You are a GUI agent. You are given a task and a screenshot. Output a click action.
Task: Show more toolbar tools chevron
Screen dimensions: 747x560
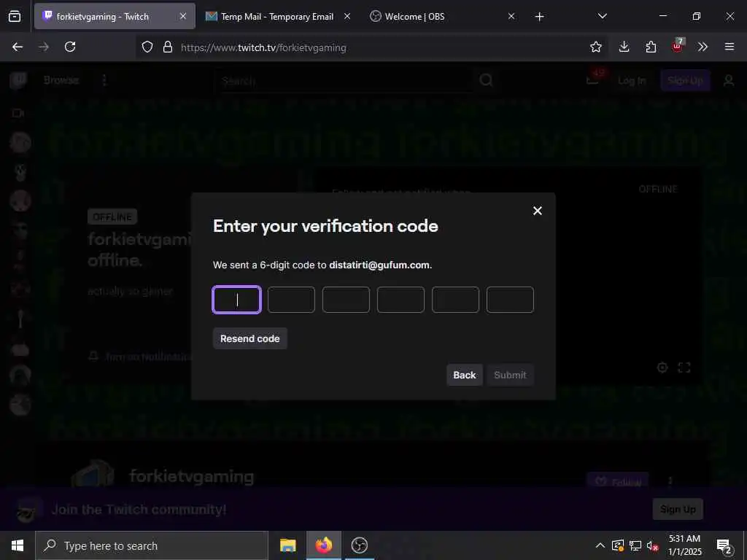pyautogui.click(x=703, y=47)
